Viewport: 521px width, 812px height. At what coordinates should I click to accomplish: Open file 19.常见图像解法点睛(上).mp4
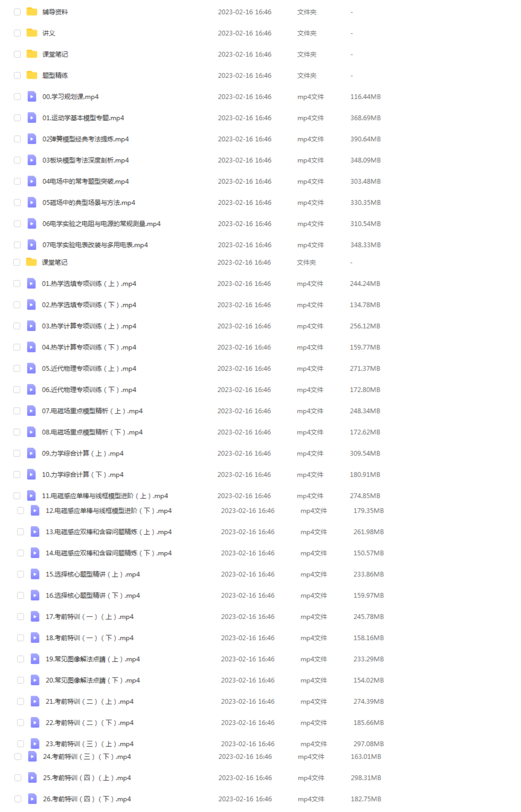[93, 659]
